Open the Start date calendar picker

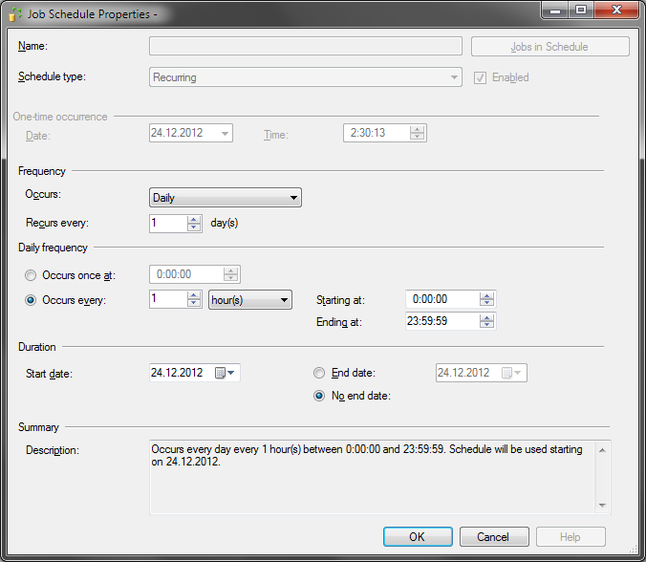tap(226, 373)
